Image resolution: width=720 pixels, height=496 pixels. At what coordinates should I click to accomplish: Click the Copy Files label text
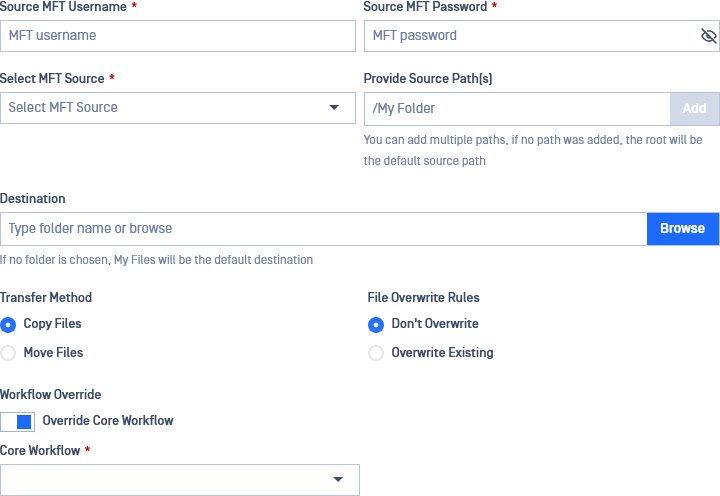(52, 324)
